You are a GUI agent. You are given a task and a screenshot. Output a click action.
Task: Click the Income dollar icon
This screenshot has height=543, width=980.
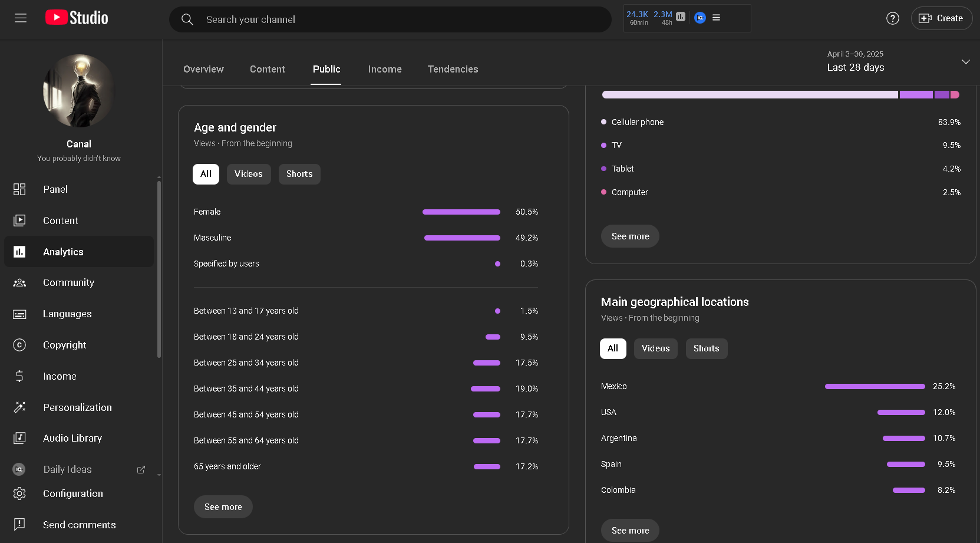19,376
